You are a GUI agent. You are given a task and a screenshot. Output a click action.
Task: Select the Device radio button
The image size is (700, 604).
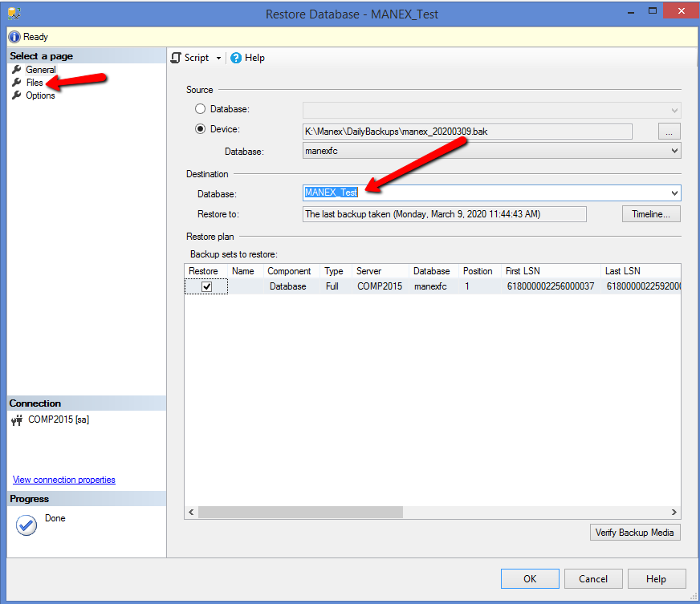[200, 129]
